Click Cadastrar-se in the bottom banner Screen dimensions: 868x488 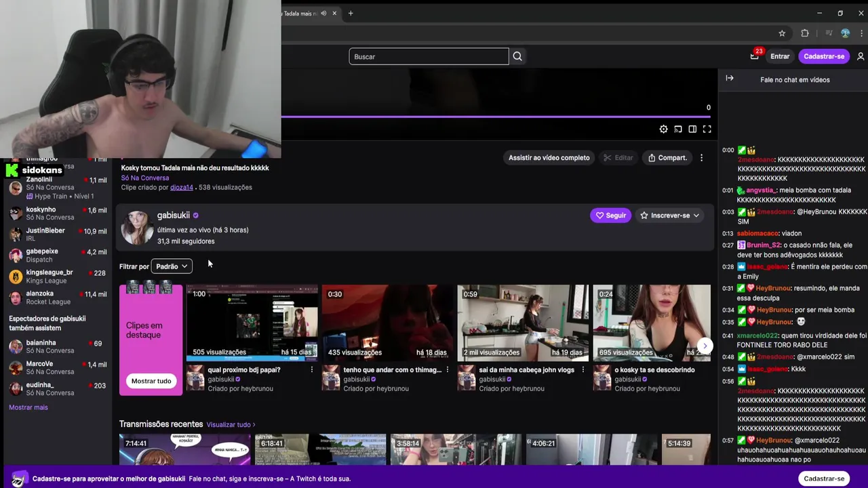click(824, 479)
